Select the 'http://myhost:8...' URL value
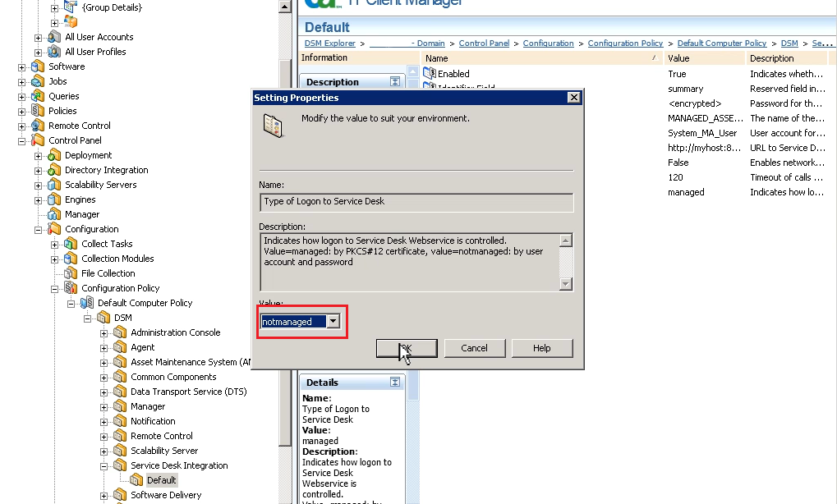The height and width of the screenshot is (504, 837). (704, 148)
